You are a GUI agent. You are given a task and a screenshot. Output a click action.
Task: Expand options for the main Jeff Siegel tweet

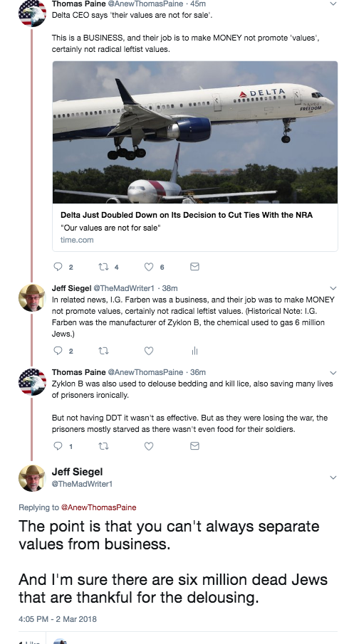point(333,477)
